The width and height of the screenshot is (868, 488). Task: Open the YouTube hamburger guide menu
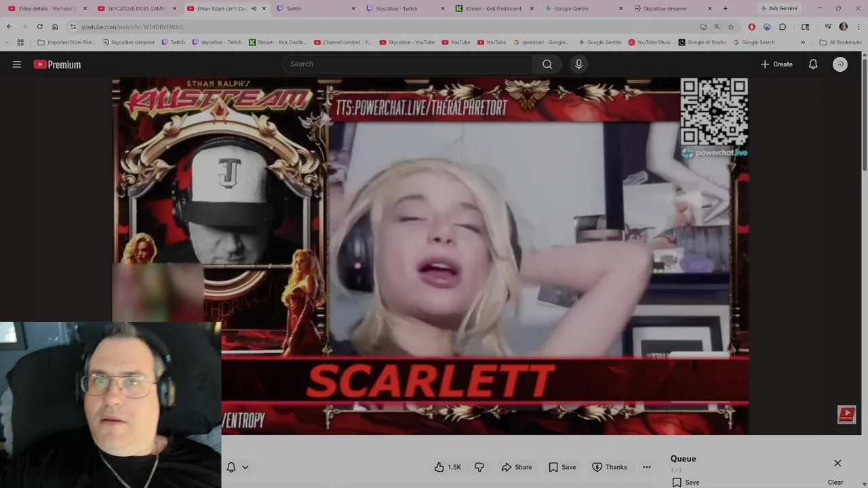pyautogui.click(x=16, y=64)
